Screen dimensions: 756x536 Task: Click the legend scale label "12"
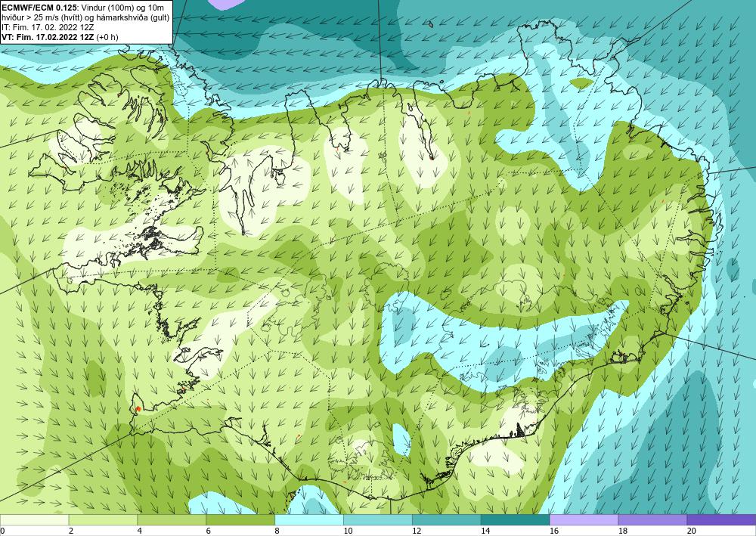point(417,531)
